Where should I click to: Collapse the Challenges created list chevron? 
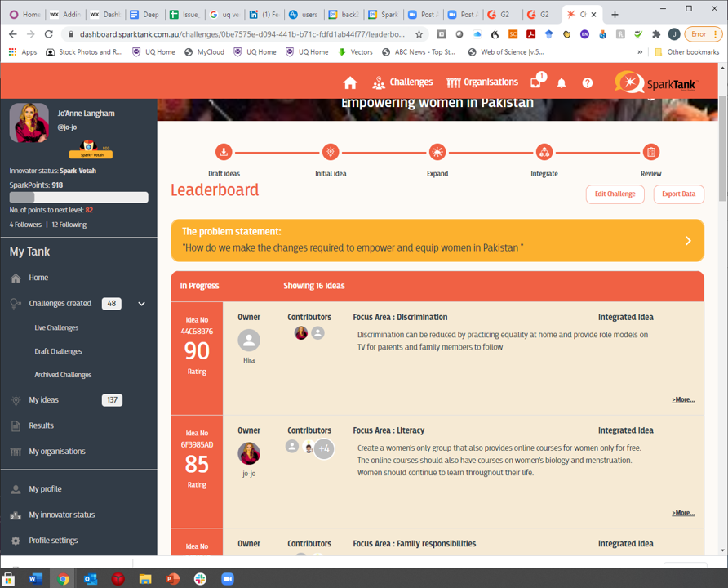(x=141, y=303)
